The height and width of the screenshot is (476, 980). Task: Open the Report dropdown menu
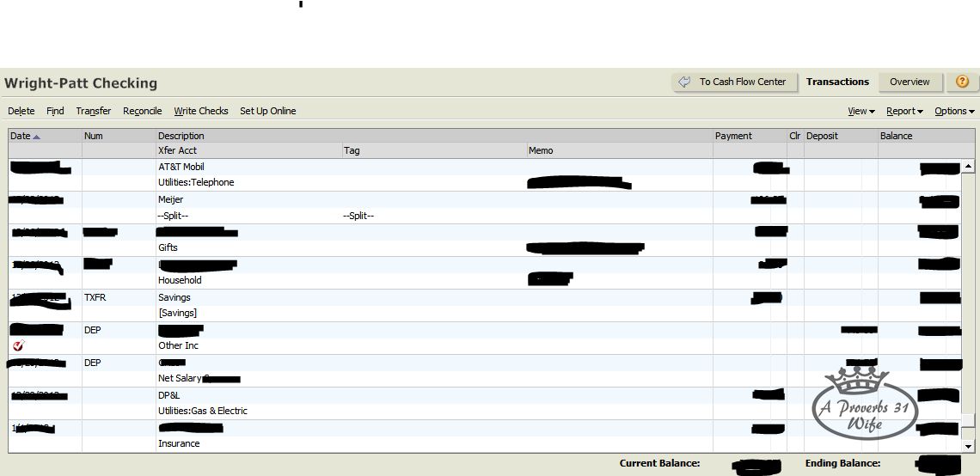click(904, 111)
